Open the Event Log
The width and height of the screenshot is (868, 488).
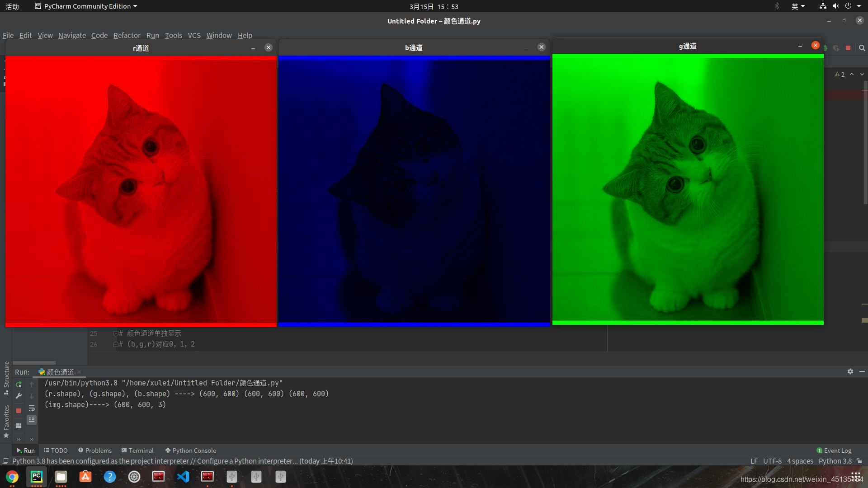(x=834, y=450)
